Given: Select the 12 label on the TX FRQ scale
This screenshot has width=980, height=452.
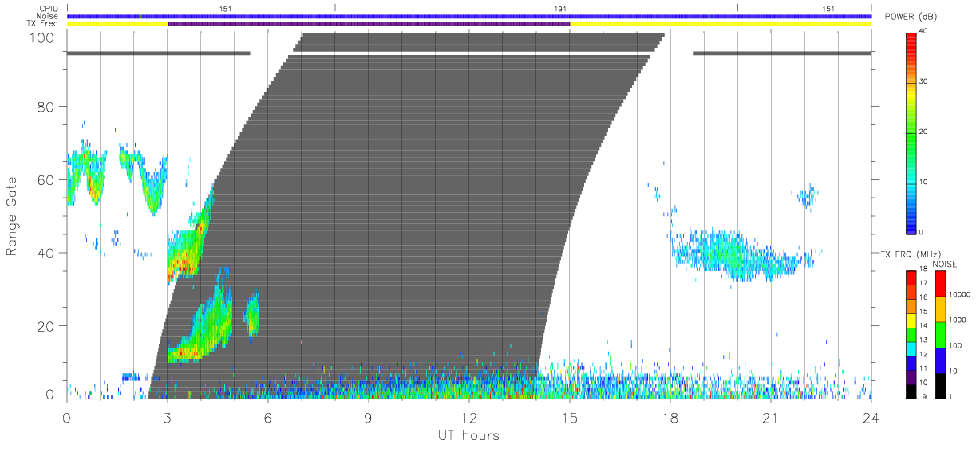Looking at the screenshot, I should [923, 354].
